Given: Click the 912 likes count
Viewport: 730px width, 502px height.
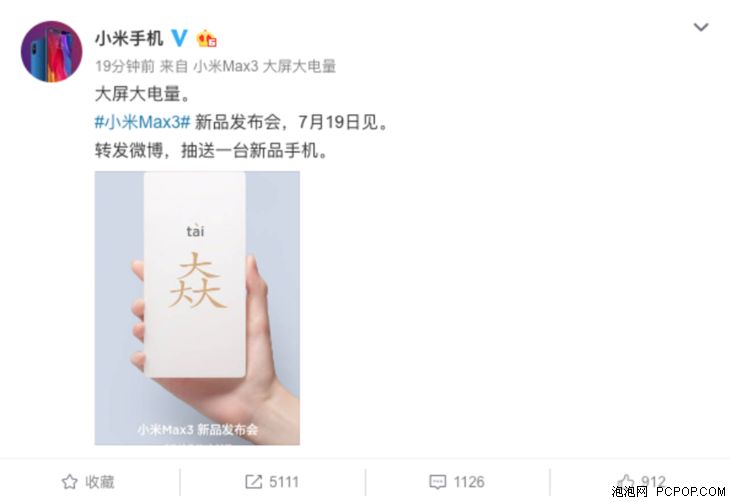Looking at the screenshot, I should point(653,481).
